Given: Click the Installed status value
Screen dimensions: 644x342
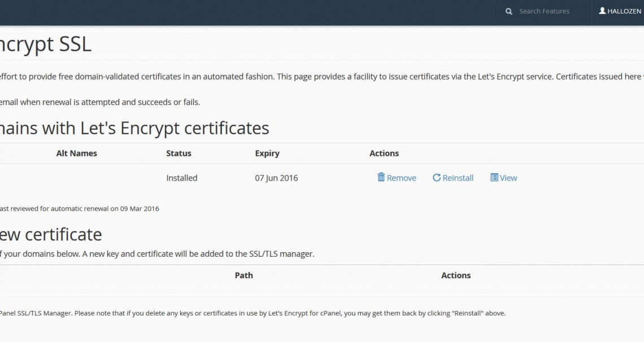Looking at the screenshot, I should coord(181,178).
